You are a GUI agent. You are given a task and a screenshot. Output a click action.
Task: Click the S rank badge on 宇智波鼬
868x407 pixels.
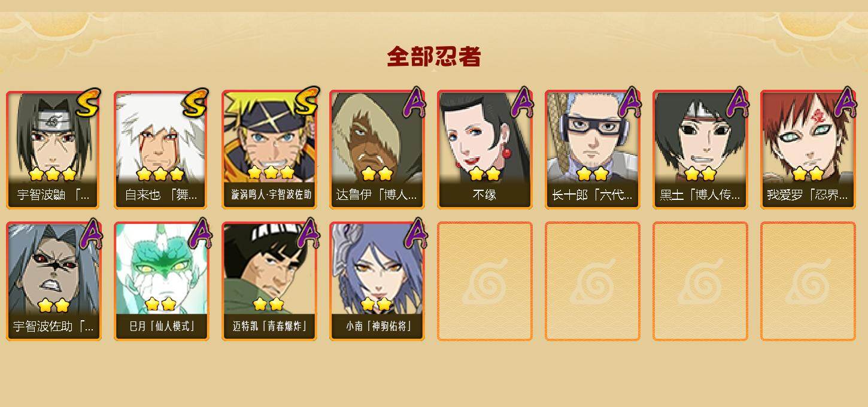point(89,103)
